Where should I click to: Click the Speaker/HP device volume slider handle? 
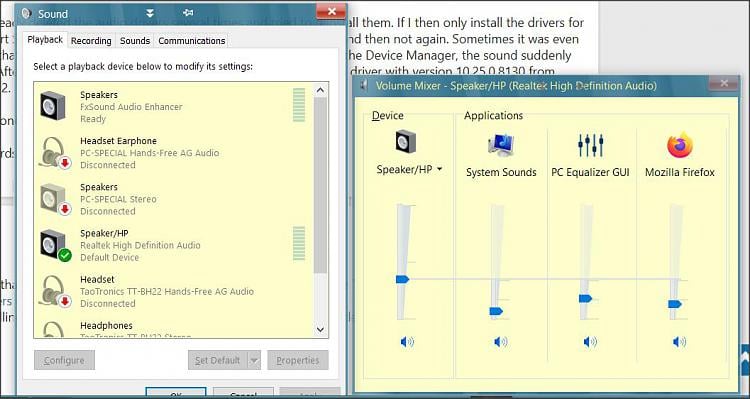pyautogui.click(x=403, y=279)
